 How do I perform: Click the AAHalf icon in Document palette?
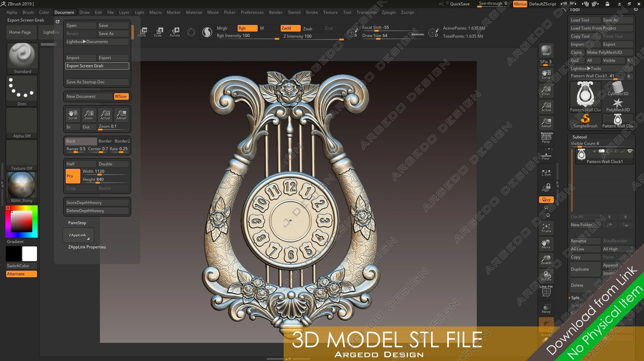[121, 115]
